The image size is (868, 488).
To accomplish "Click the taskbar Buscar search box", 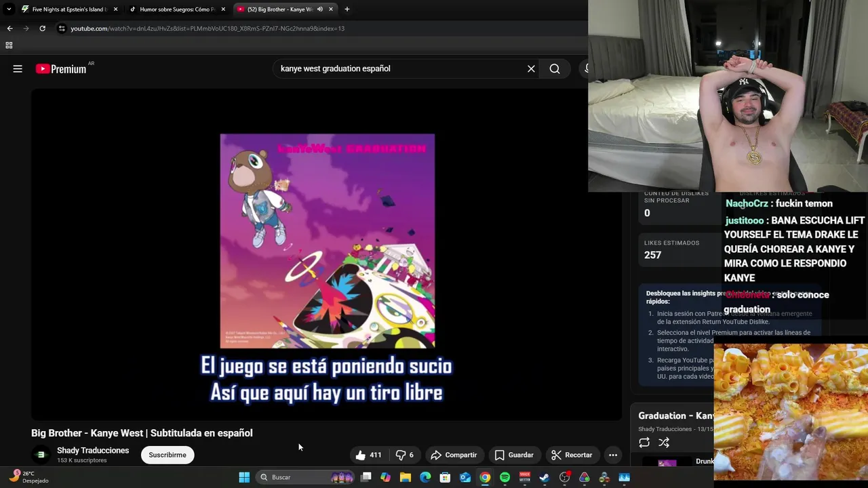I will (307, 477).
